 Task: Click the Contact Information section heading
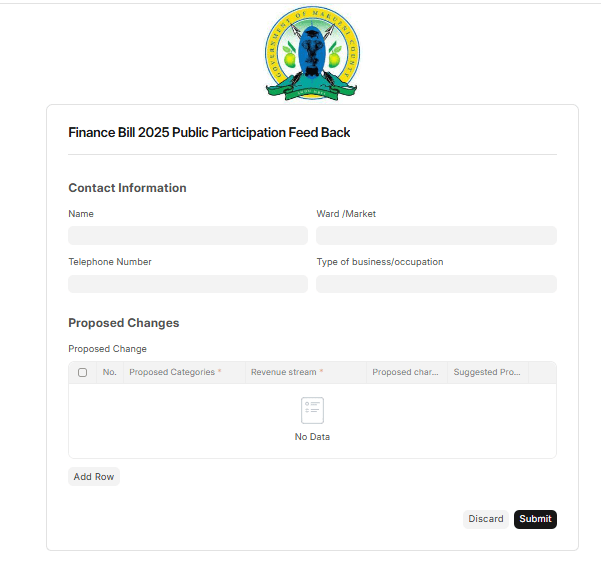[127, 188]
